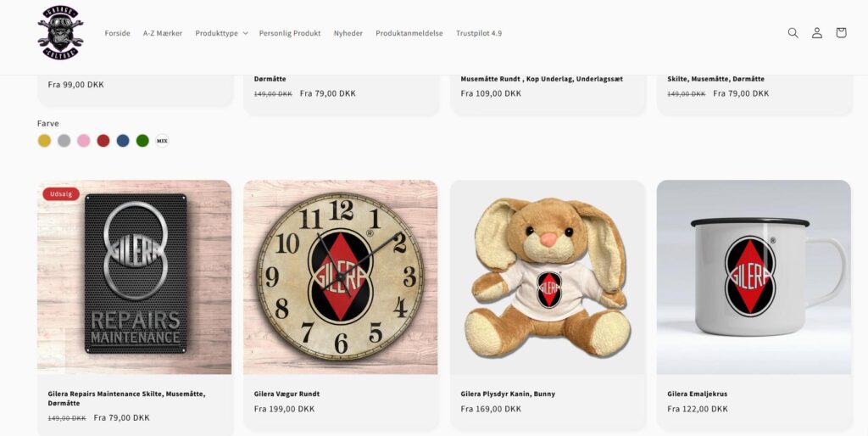Select the yellow color swatch
Image resolution: width=868 pixels, height=436 pixels.
[44, 141]
